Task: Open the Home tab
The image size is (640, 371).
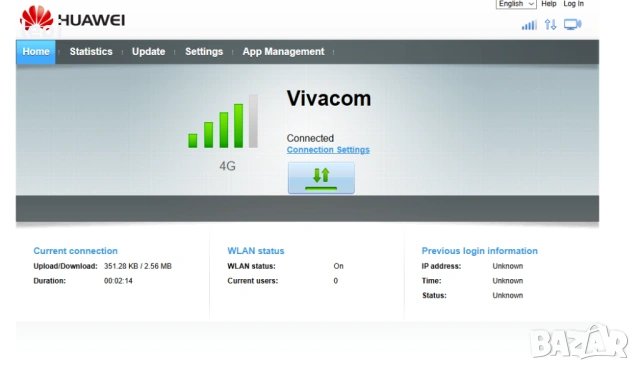Action: click(36, 52)
